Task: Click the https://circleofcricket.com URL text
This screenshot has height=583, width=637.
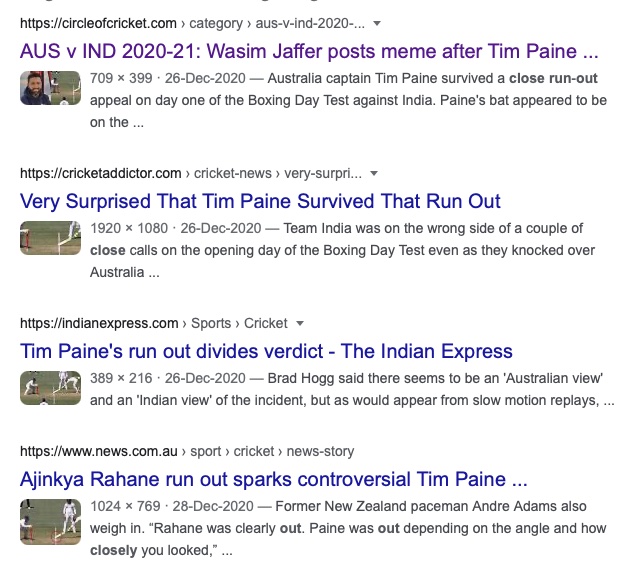Action: 98,24
